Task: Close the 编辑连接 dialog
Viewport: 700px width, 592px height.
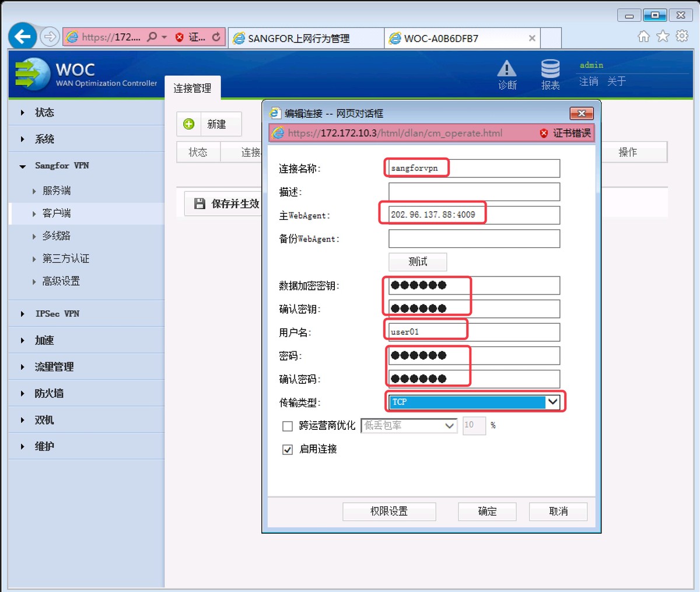Action: 581,113
